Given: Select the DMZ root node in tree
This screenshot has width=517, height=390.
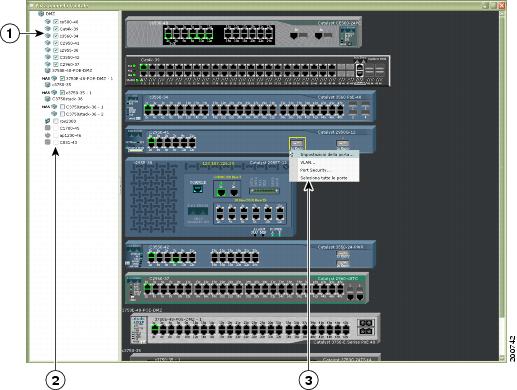Looking at the screenshot, I should [x=50, y=14].
